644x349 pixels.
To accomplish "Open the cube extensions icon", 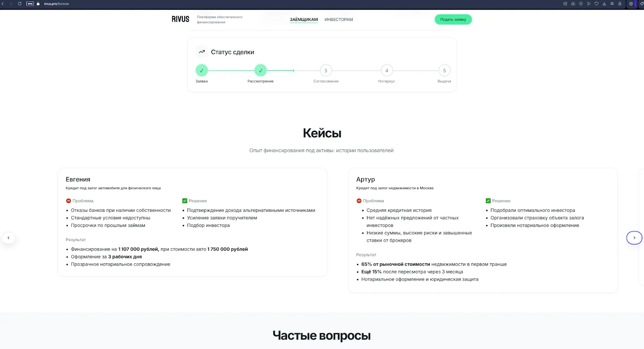I will [631, 4].
